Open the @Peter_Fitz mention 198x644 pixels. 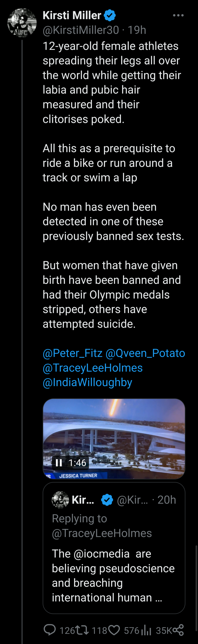click(73, 353)
